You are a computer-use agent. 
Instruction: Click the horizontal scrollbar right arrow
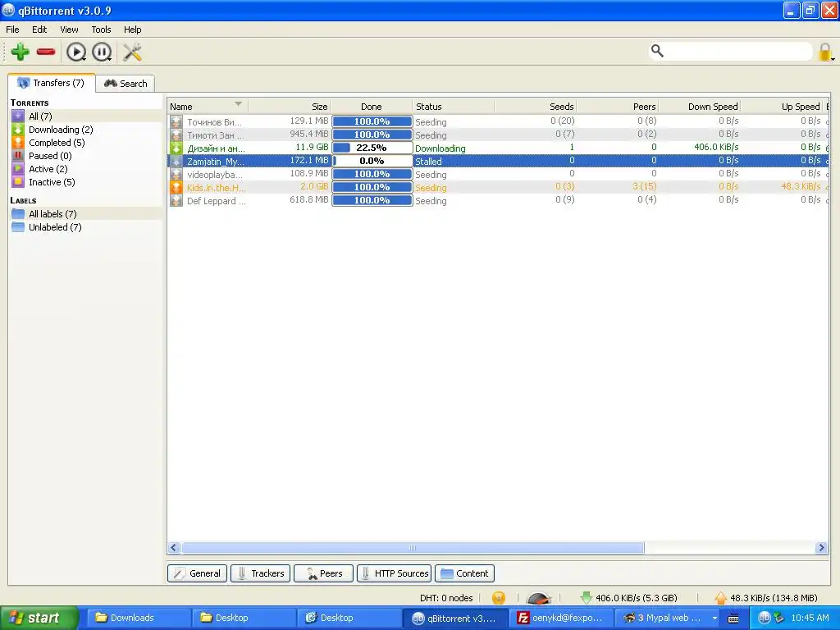[x=821, y=547]
